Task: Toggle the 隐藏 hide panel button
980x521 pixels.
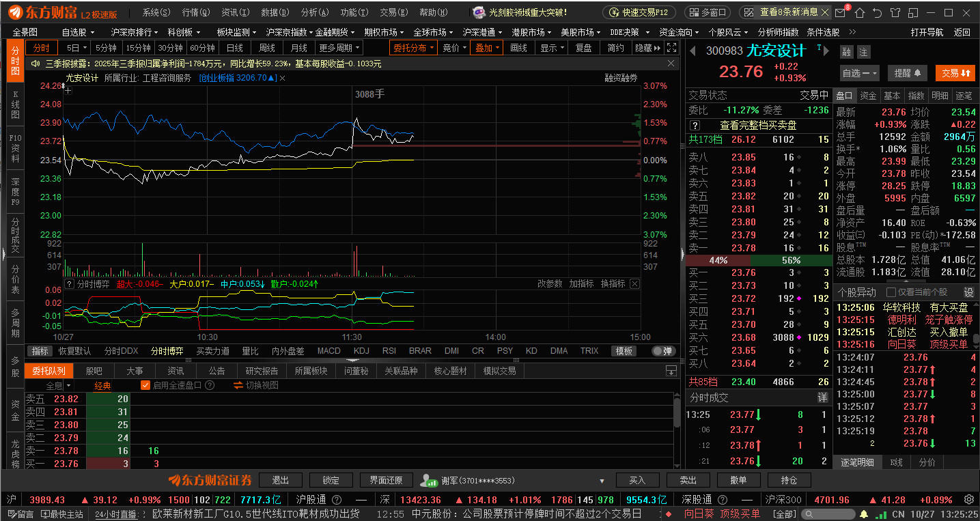Action: pyautogui.click(x=647, y=48)
